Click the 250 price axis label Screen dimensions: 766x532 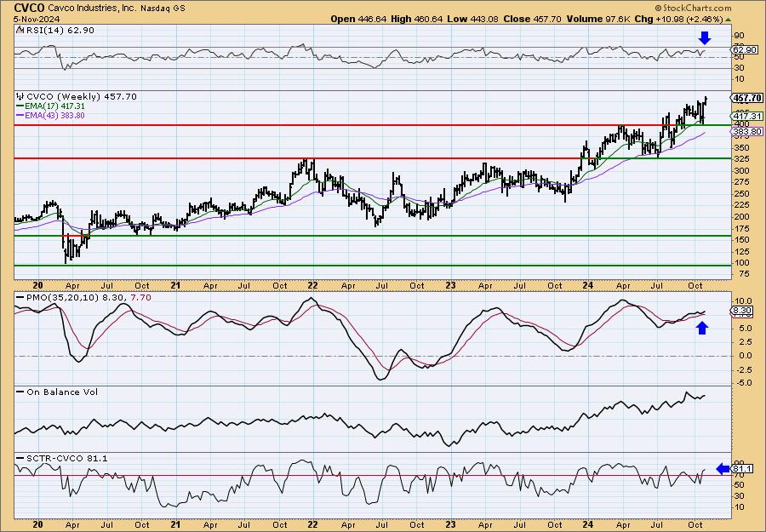tap(741, 193)
